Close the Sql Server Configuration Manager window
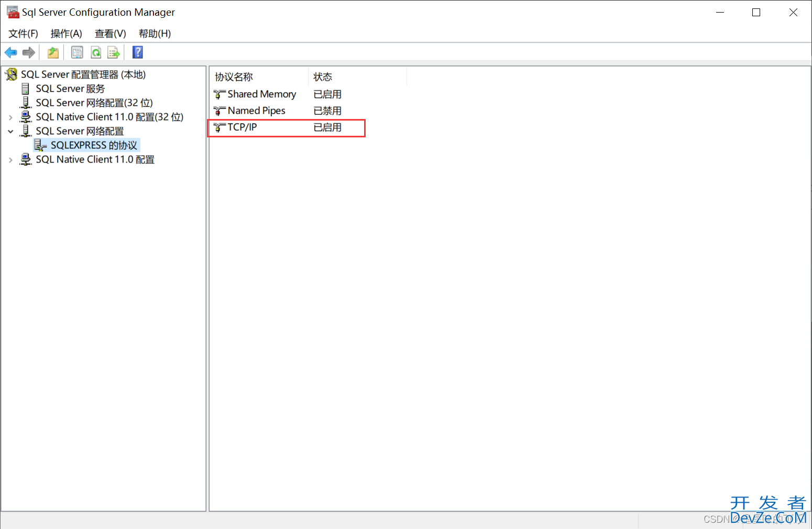812x529 pixels. tap(793, 12)
